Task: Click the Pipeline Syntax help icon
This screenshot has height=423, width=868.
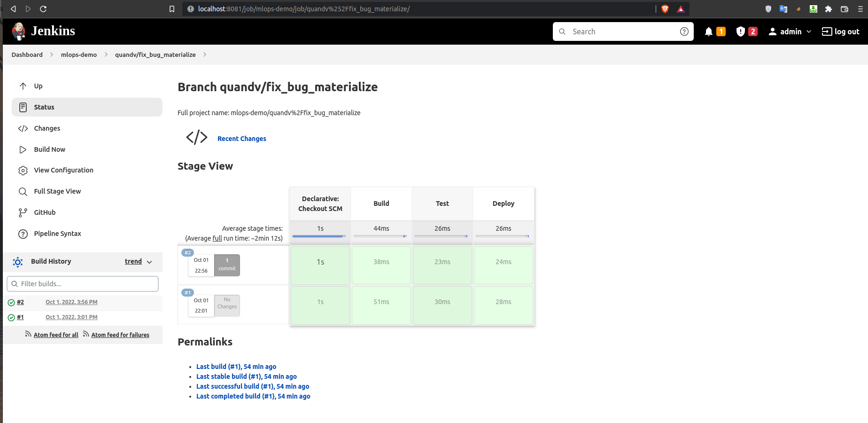Action: (x=23, y=234)
